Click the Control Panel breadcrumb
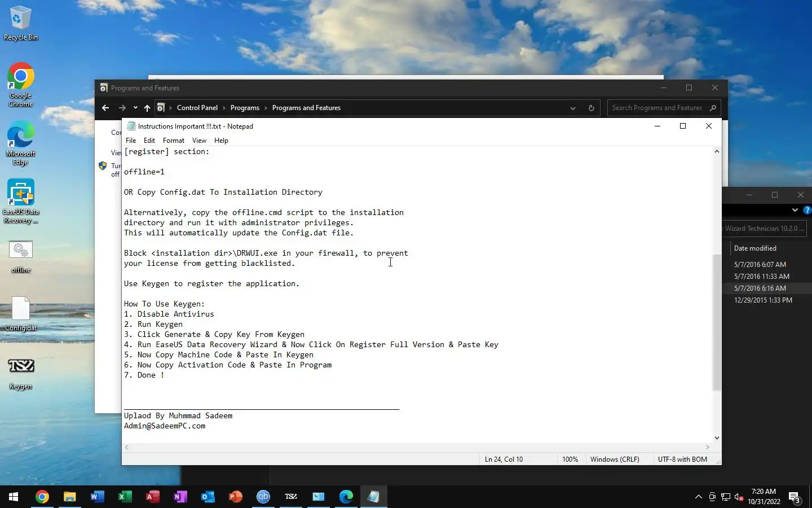Image resolution: width=812 pixels, height=508 pixels. (197, 108)
